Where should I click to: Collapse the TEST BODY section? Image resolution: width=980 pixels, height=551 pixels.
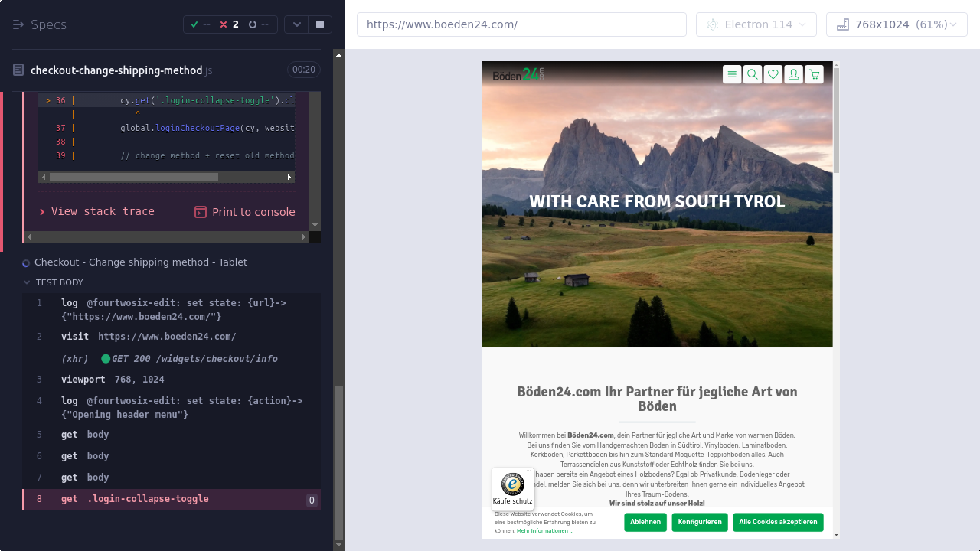point(28,282)
